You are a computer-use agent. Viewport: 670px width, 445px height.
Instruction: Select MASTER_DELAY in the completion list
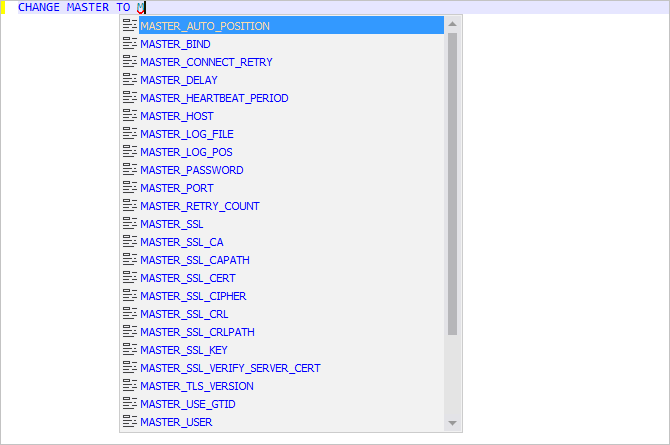pos(282,80)
